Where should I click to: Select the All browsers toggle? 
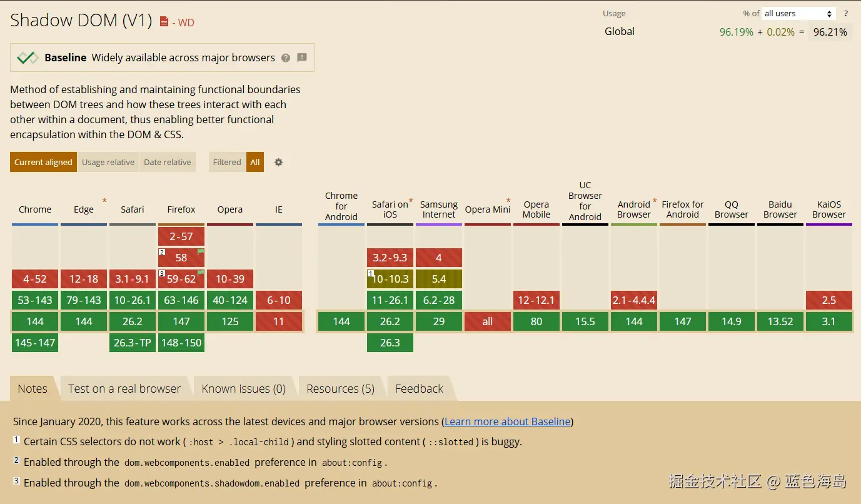tap(255, 162)
